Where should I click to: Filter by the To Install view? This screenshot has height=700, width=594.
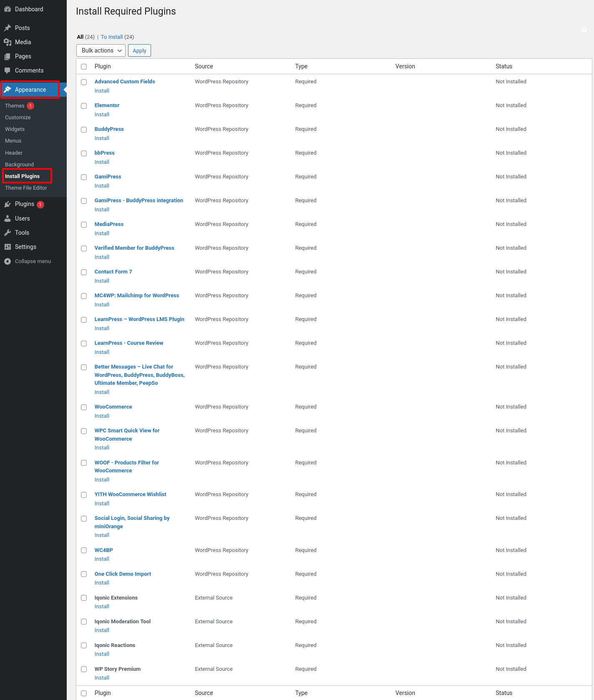coord(112,37)
